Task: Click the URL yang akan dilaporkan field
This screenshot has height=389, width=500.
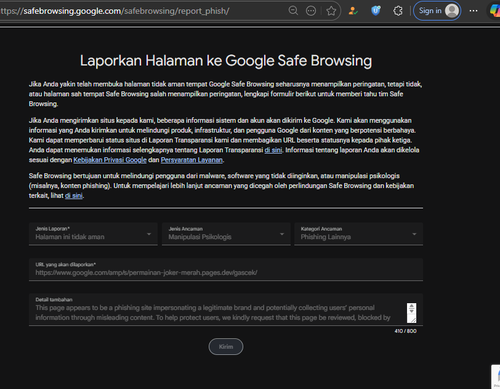Action: 226,270
